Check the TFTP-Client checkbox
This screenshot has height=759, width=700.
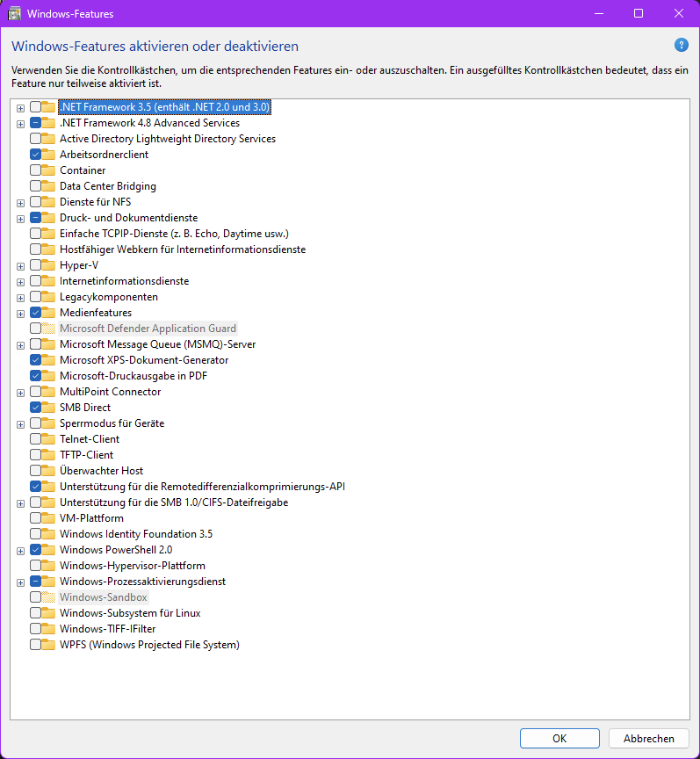tap(35, 454)
